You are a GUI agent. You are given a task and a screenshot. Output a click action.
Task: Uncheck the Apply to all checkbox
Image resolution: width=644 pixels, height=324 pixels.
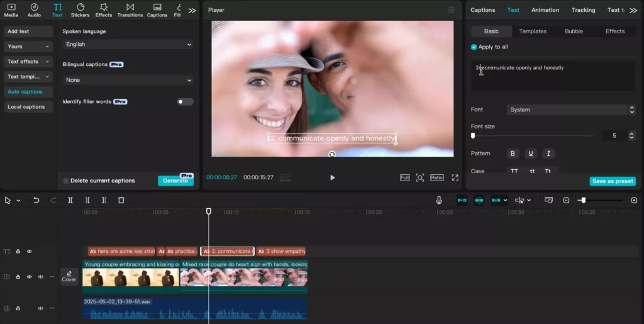tap(474, 47)
